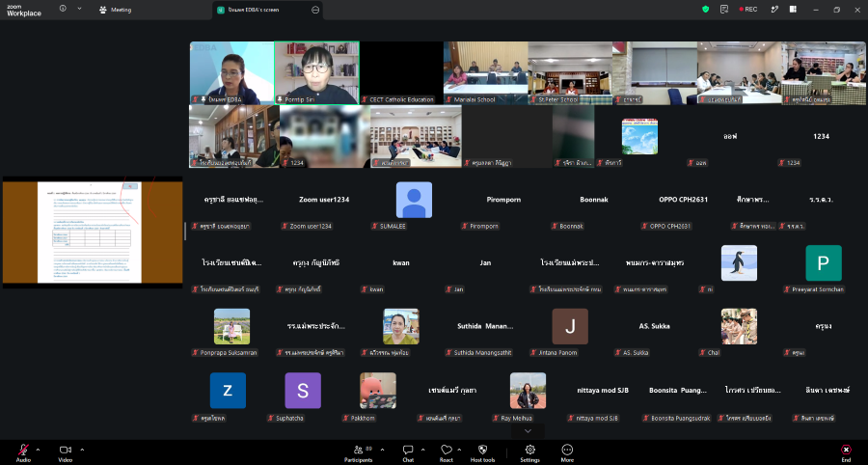Select the Boonsita Puang... participant tile
This screenshot has width=868, height=465.
(x=678, y=391)
